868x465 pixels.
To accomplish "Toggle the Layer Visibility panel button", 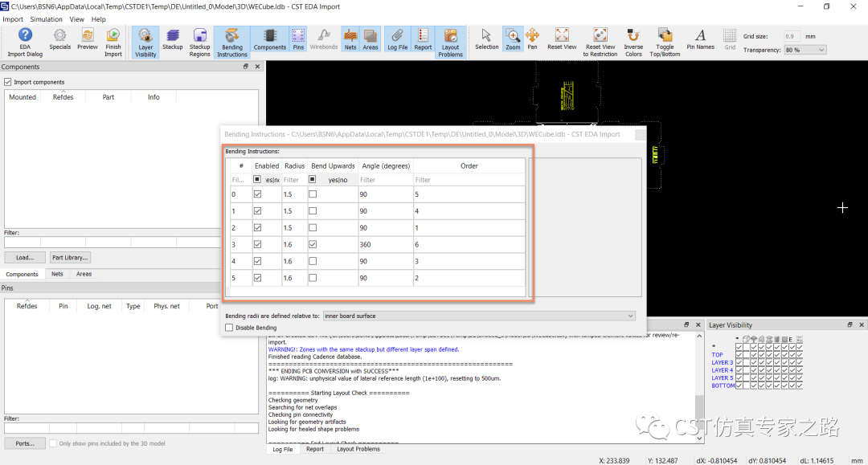I will (x=145, y=43).
